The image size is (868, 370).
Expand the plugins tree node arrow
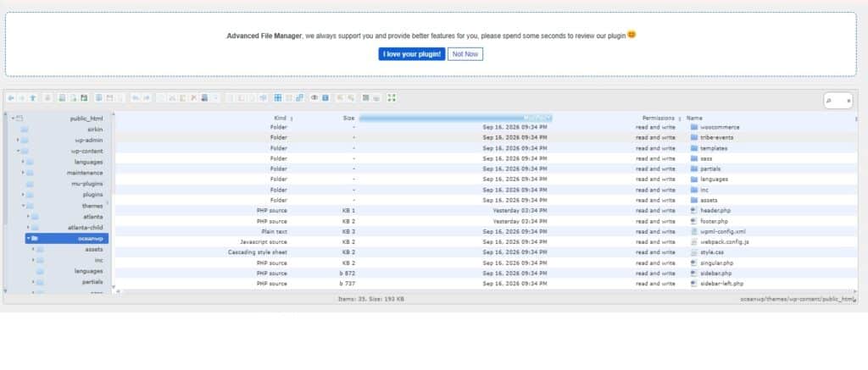pyautogui.click(x=23, y=195)
